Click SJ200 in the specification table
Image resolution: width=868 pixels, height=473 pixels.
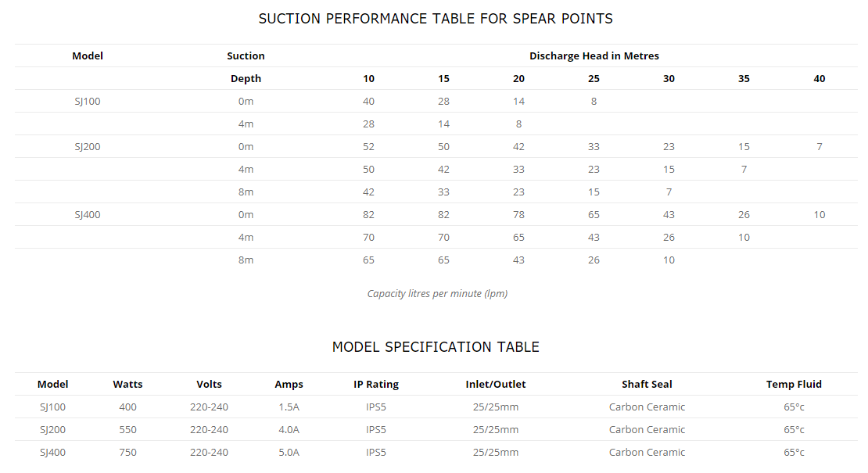point(53,429)
